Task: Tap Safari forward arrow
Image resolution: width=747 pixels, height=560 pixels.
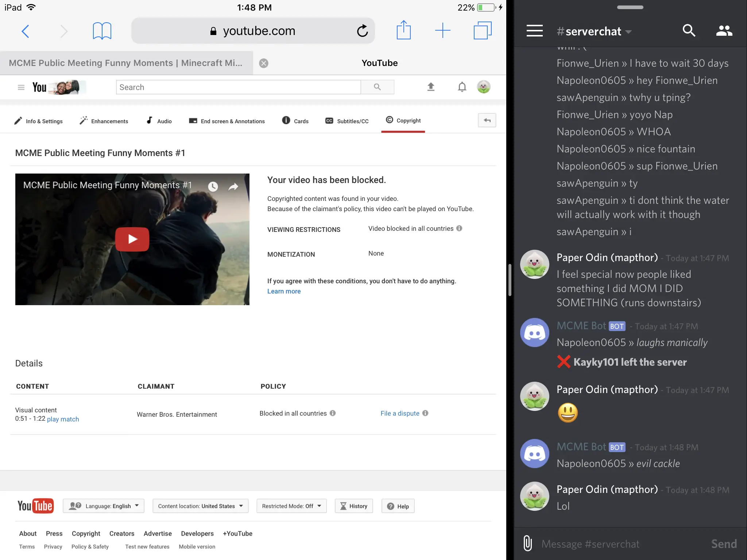Action: (x=64, y=31)
